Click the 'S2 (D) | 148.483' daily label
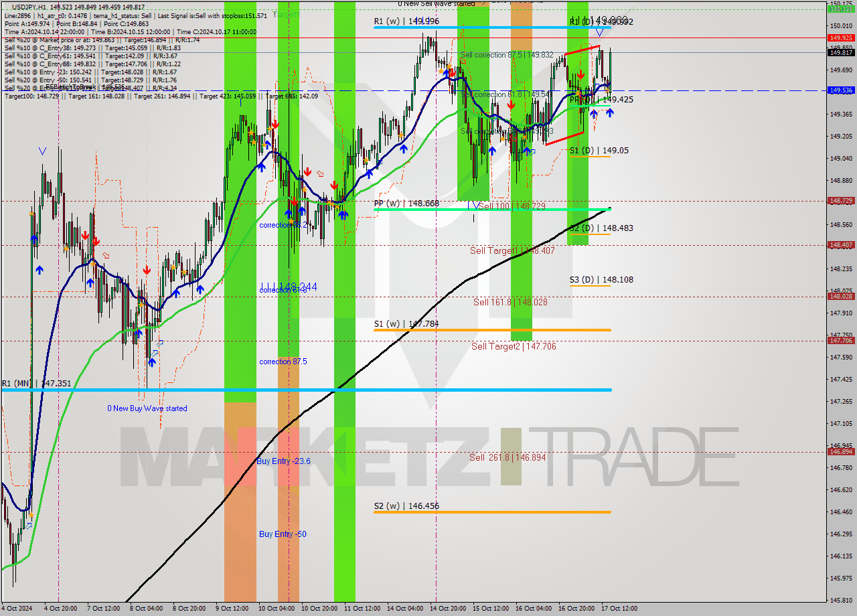The image size is (857, 616). tap(601, 228)
